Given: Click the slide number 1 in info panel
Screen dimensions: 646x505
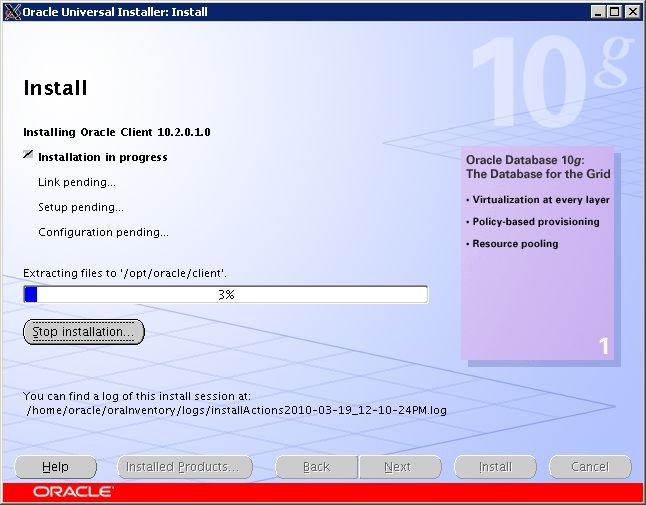Looking at the screenshot, I should pyautogui.click(x=604, y=346).
